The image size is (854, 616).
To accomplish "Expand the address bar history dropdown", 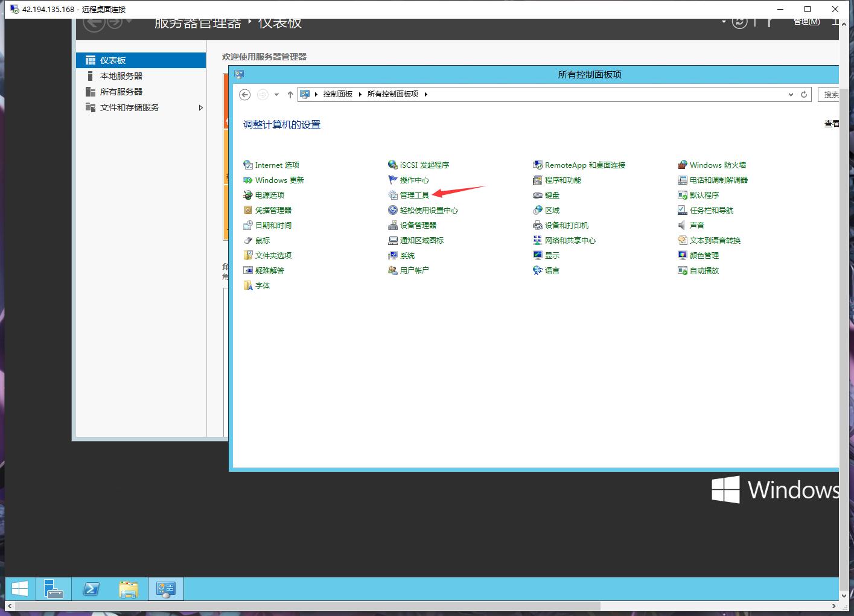I will [791, 94].
